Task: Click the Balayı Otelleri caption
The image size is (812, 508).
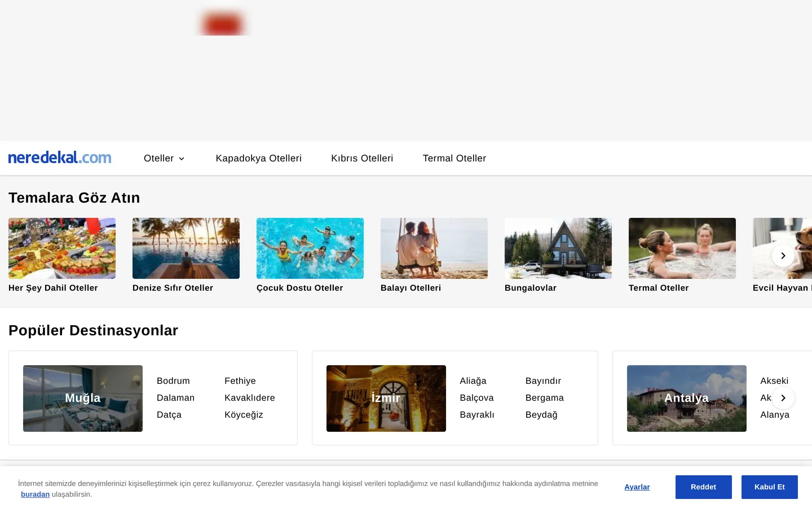Action: tap(411, 288)
